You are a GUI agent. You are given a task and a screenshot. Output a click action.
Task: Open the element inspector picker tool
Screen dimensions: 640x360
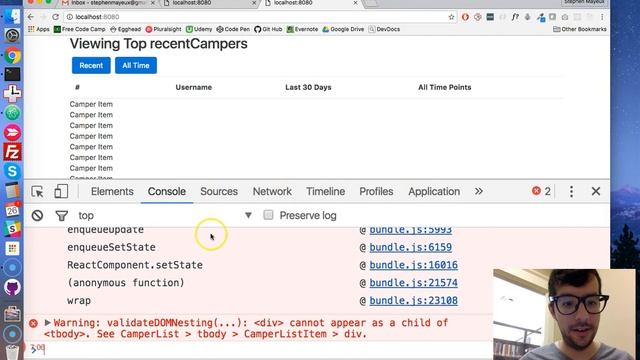[x=37, y=191]
